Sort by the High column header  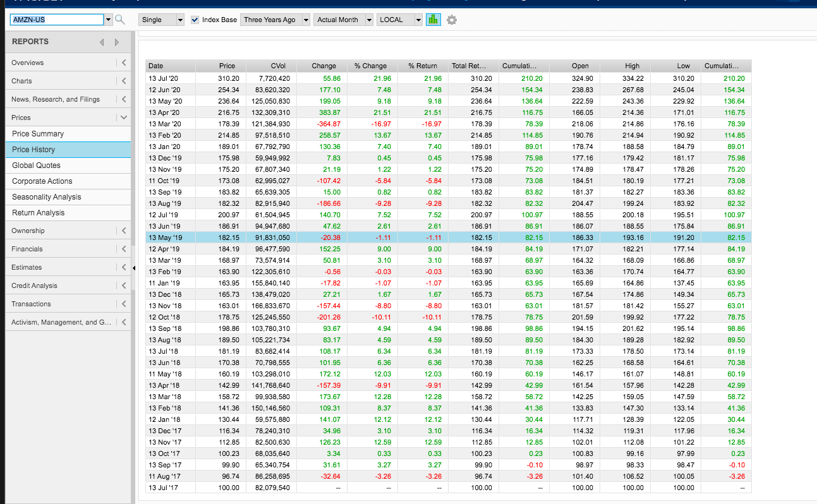(x=624, y=66)
